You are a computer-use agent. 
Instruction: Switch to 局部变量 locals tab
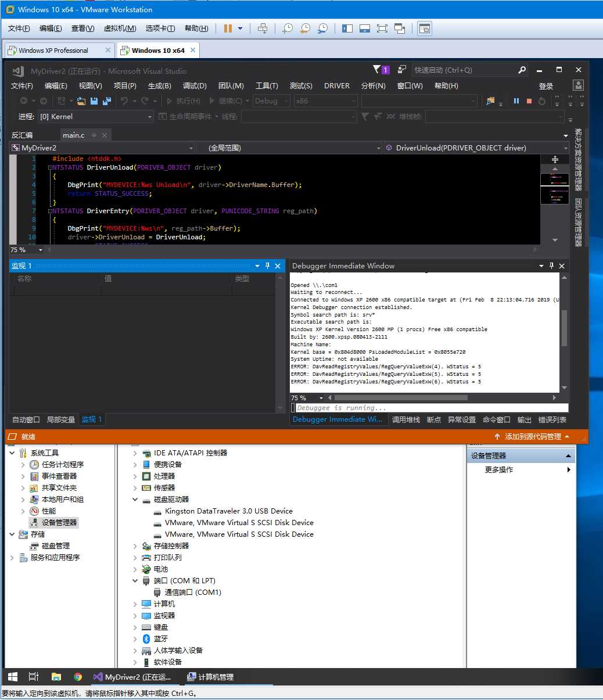[x=61, y=419]
